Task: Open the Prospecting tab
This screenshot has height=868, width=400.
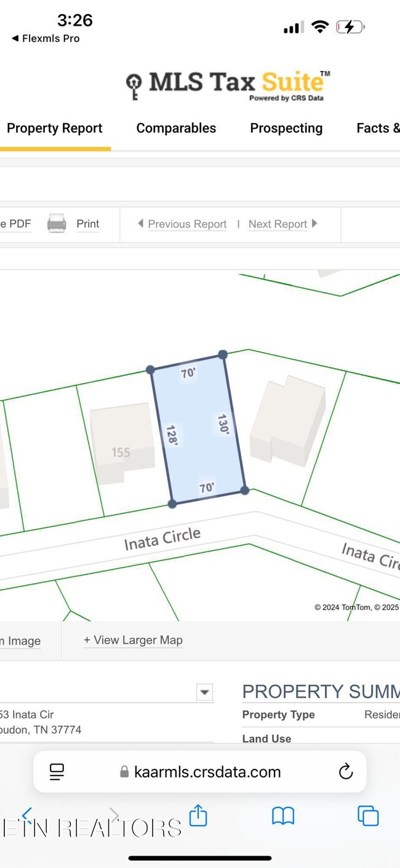Action: (286, 128)
